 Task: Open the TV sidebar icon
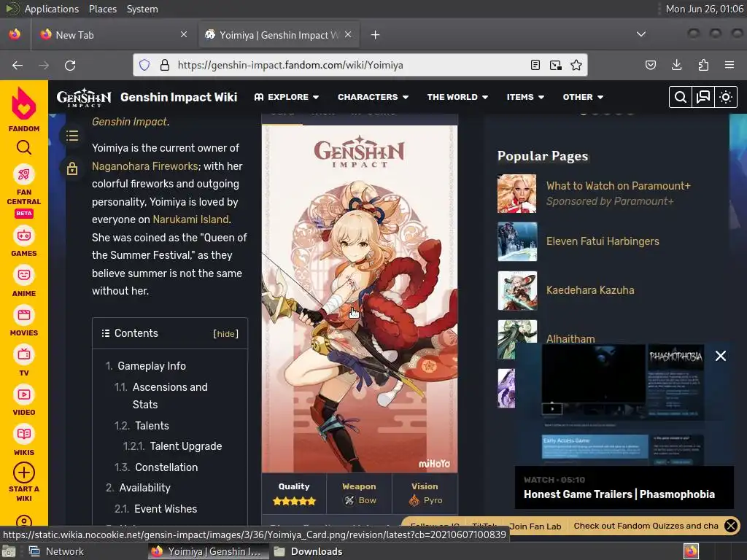coord(24,354)
